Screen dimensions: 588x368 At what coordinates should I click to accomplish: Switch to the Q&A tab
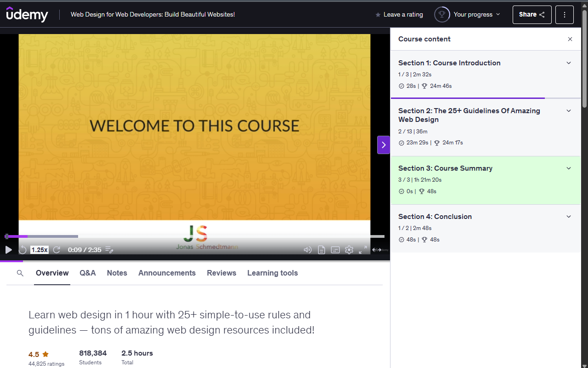[x=87, y=273]
